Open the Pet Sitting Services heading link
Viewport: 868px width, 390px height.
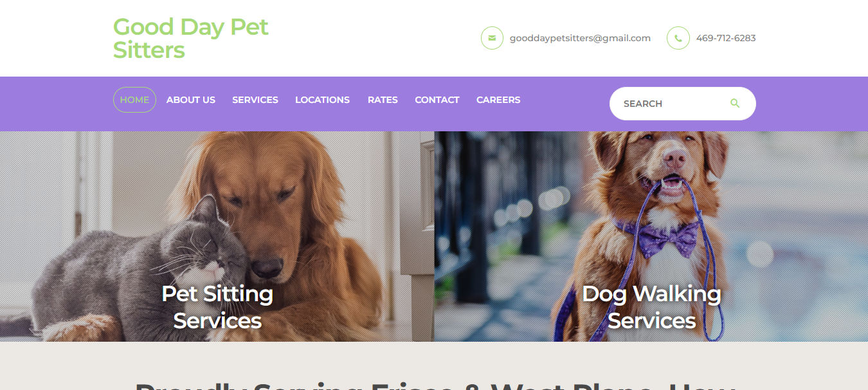[217, 307]
